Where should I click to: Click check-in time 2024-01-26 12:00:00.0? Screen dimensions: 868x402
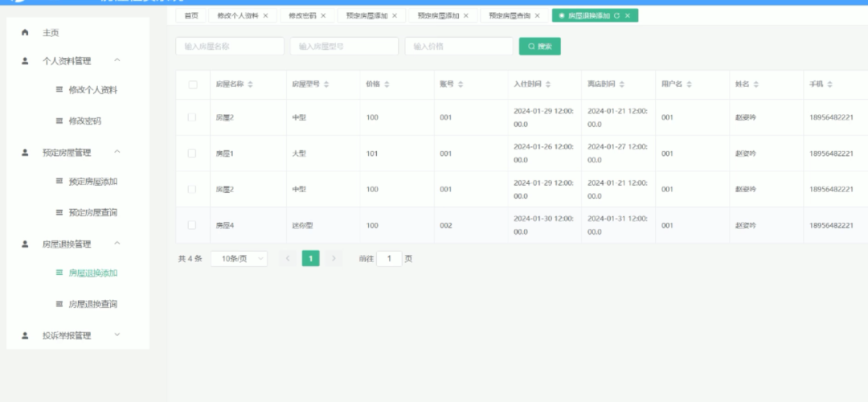point(543,154)
